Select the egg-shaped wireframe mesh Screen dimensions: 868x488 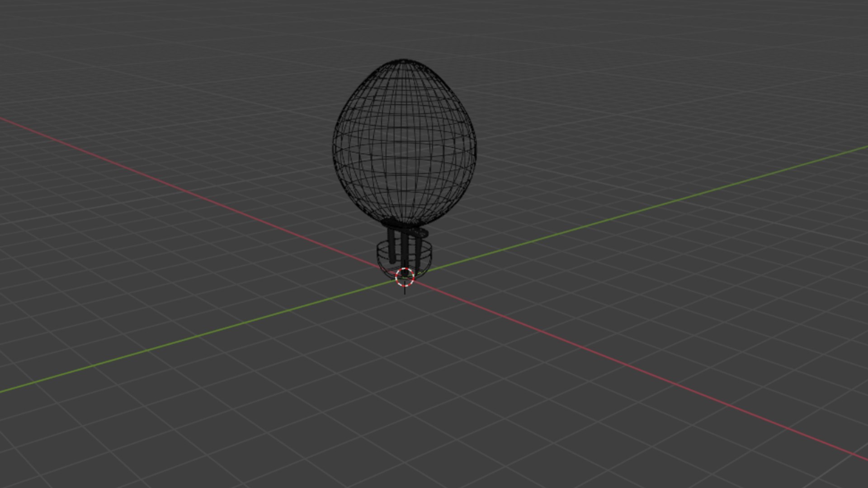pyautogui.click(x=404, y=142)
